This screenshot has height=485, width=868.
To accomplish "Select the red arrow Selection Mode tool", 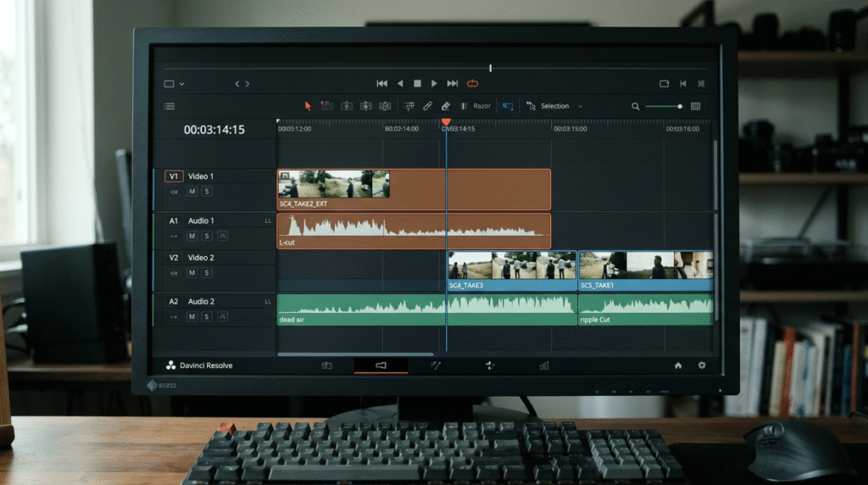I will (x=308, y=106).
